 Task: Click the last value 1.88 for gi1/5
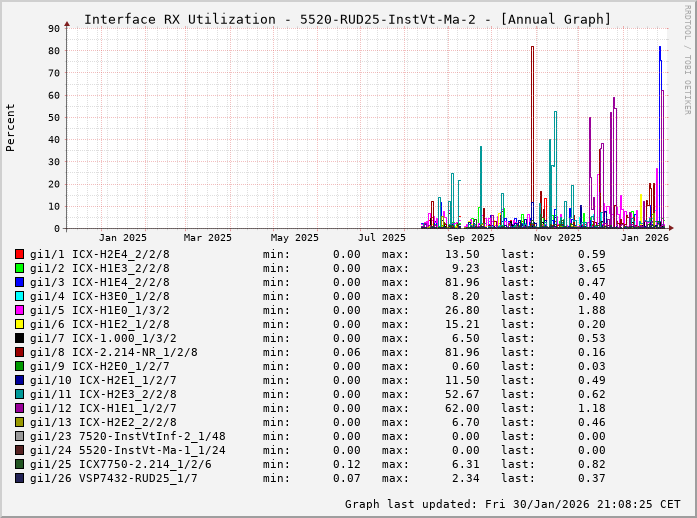pyautogui.click(x=592, y=310)
